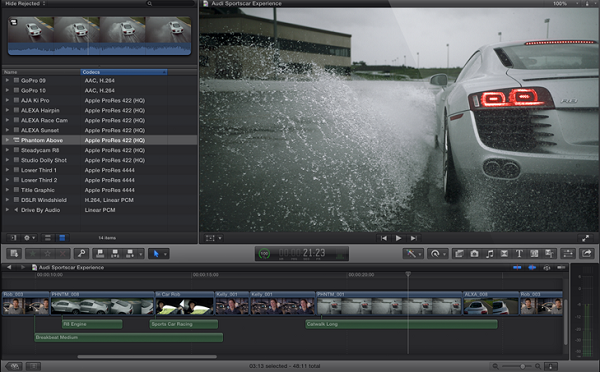Click the viewer Transform tool icon
This screenshot has width=600, height=372.
[x=210, y=238]
